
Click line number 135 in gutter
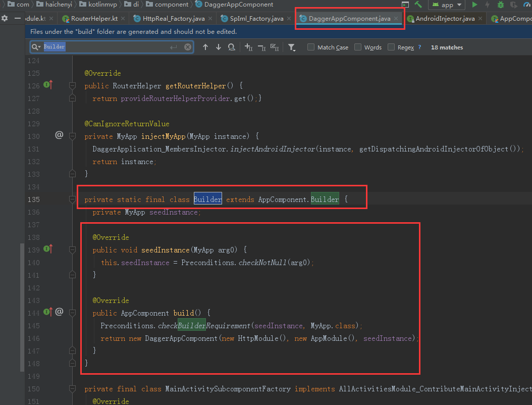(x=34, y=199)
